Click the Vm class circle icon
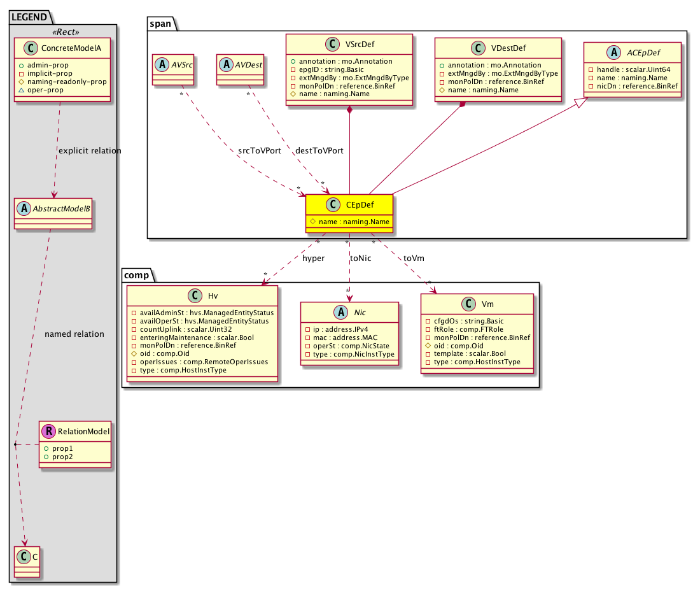This screenshot has width=700, height=589. [470, 304]
